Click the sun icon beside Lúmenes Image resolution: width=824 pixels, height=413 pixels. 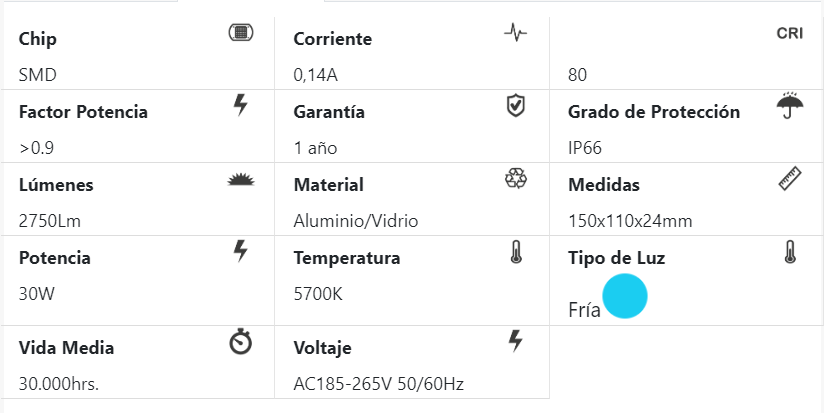[x=240, y=179]
